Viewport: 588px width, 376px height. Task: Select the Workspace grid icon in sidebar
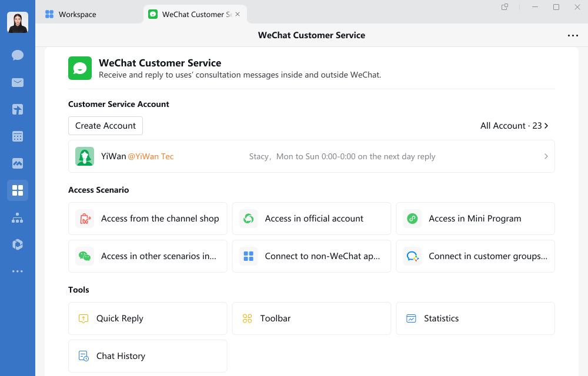tap(18, 190)
